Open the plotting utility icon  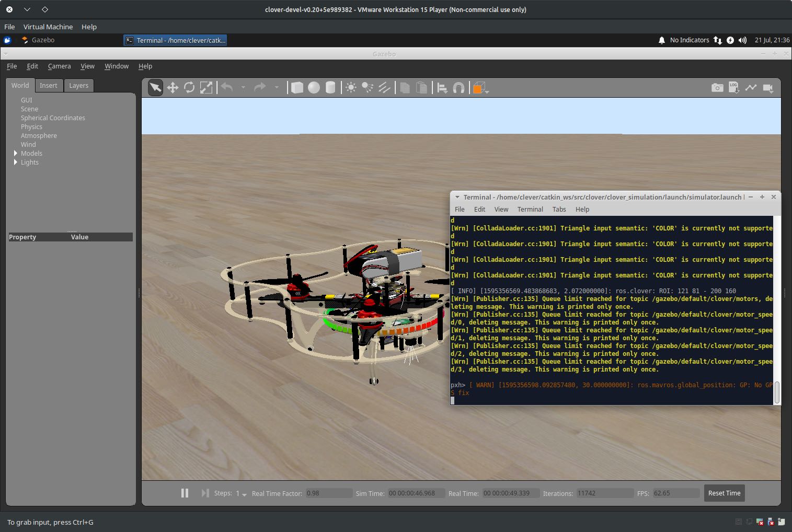click(751, 87)
